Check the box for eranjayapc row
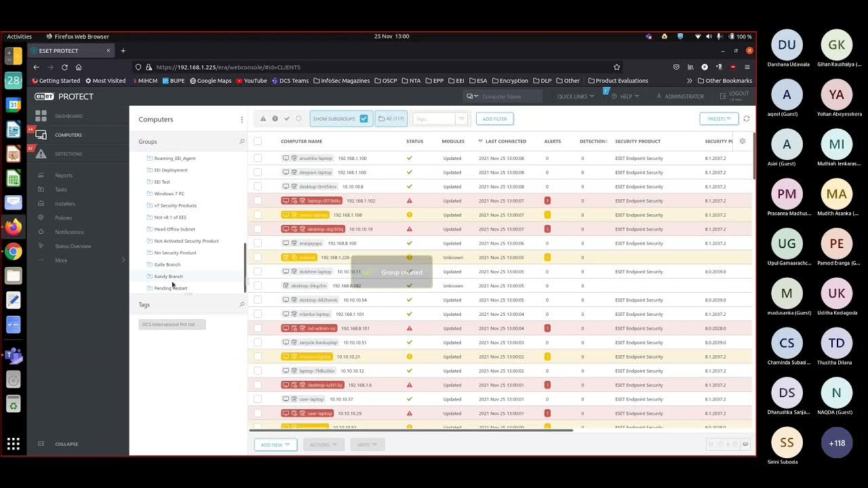 pos(258,243)
